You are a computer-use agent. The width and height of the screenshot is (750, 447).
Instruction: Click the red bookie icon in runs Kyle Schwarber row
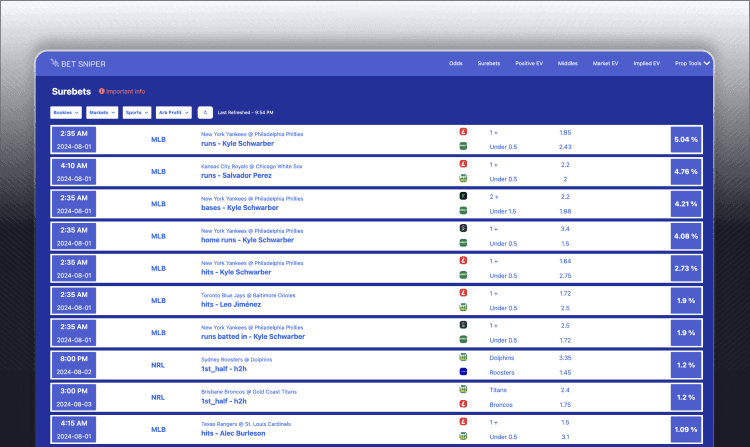click(x=463, y=131)
